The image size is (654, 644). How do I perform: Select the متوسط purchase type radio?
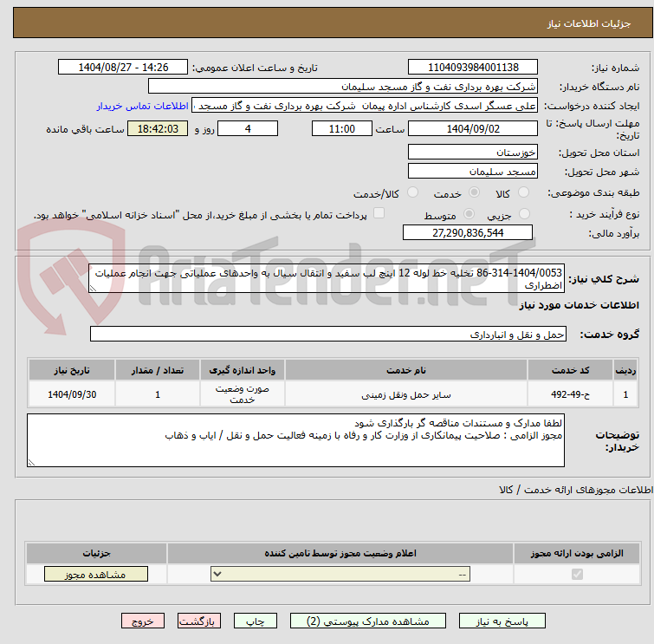(x=469, y=214)
